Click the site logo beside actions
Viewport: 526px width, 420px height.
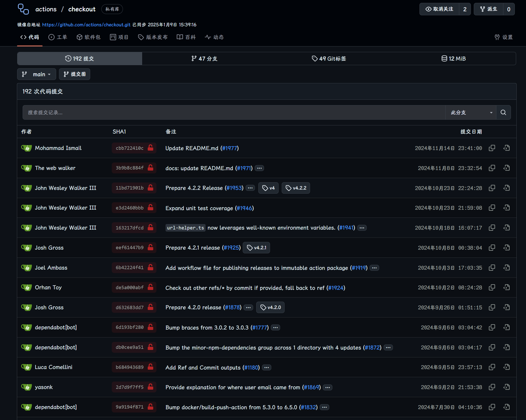point(23,9)
